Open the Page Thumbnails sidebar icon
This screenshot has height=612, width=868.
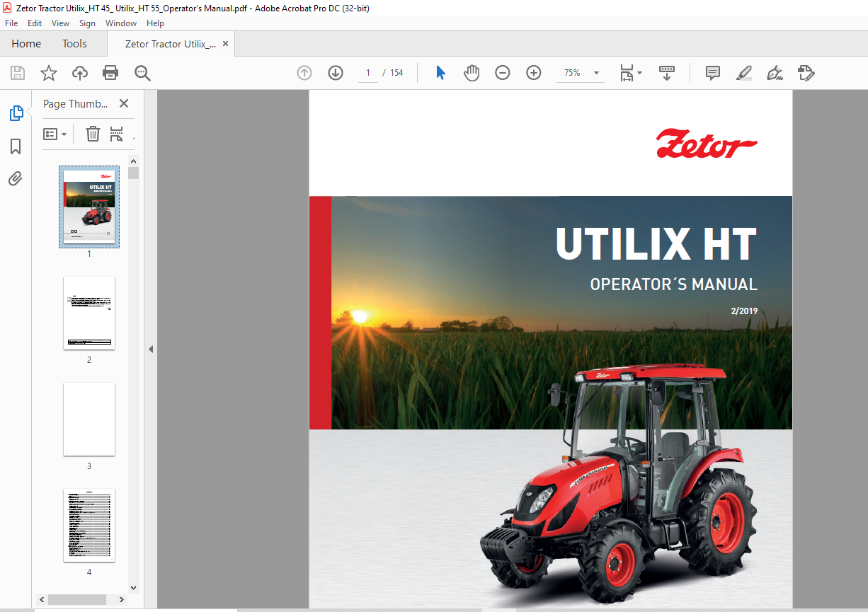(16, 113)
